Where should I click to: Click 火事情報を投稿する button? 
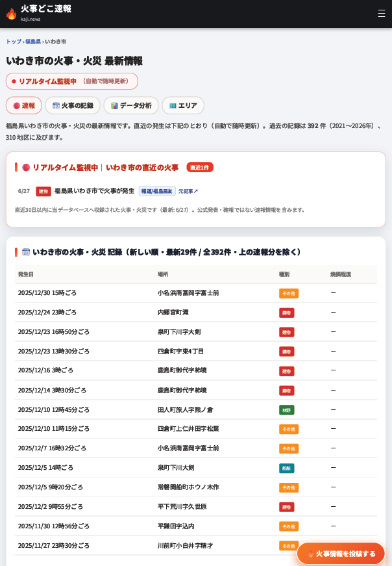point(341,554)
